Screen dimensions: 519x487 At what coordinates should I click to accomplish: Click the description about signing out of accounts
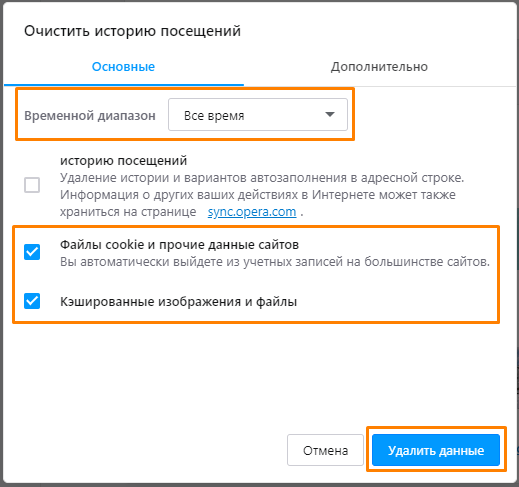coord(275,262)
